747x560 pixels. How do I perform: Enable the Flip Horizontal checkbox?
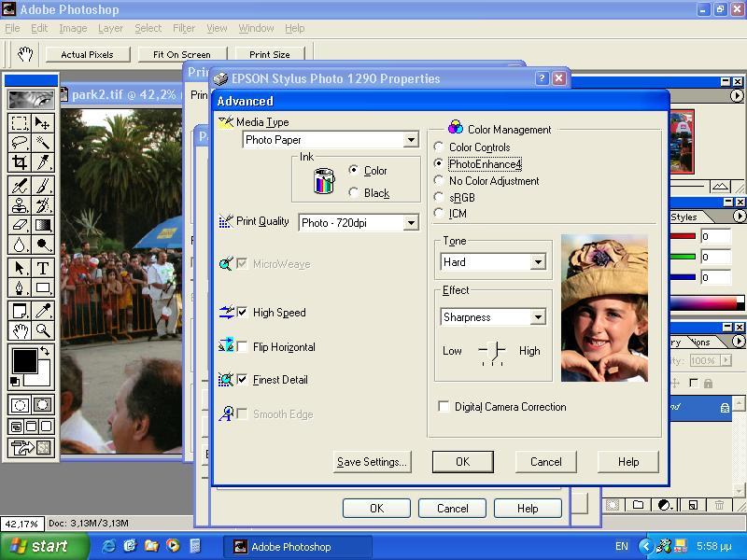pos(243,346)
